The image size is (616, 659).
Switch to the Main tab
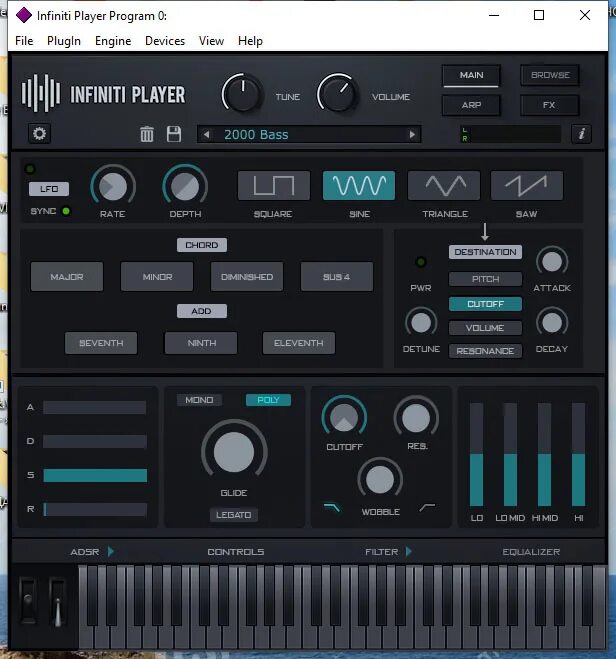[x=471, y=75]
